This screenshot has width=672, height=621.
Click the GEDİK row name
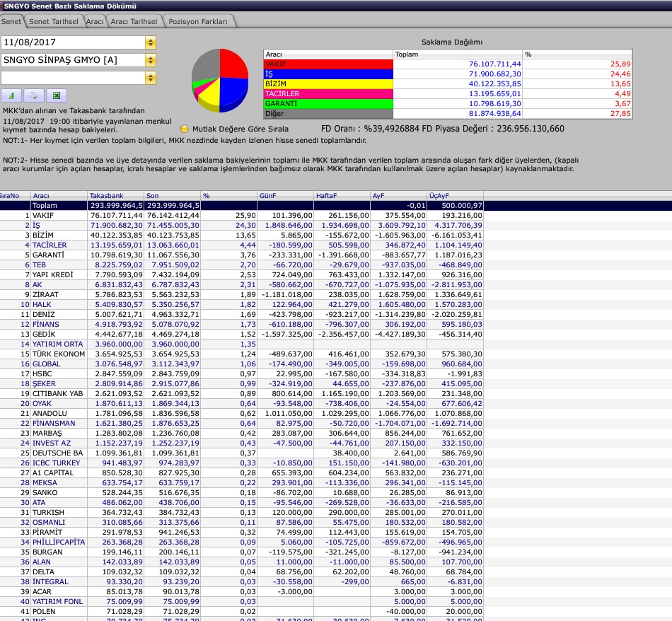(44, 335)
